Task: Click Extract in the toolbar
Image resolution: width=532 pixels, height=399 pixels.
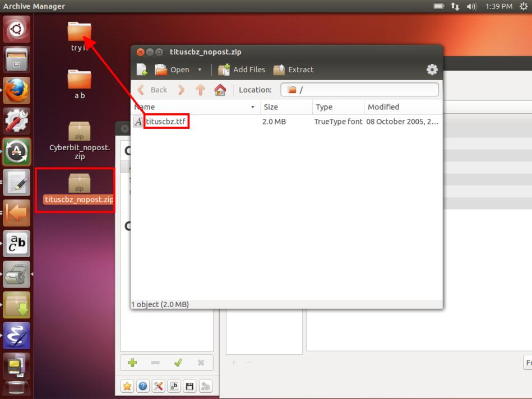Action: tap(293, 69)
